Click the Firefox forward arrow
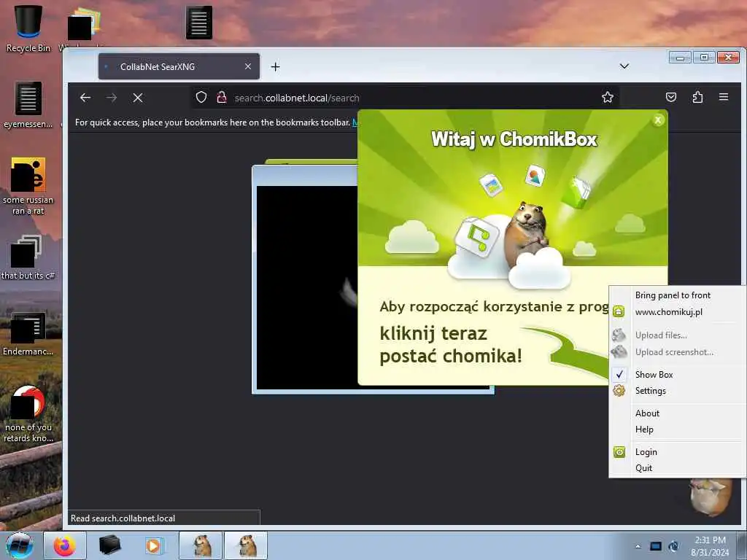The width and height of the screenshot is (747, 560). 112,98
